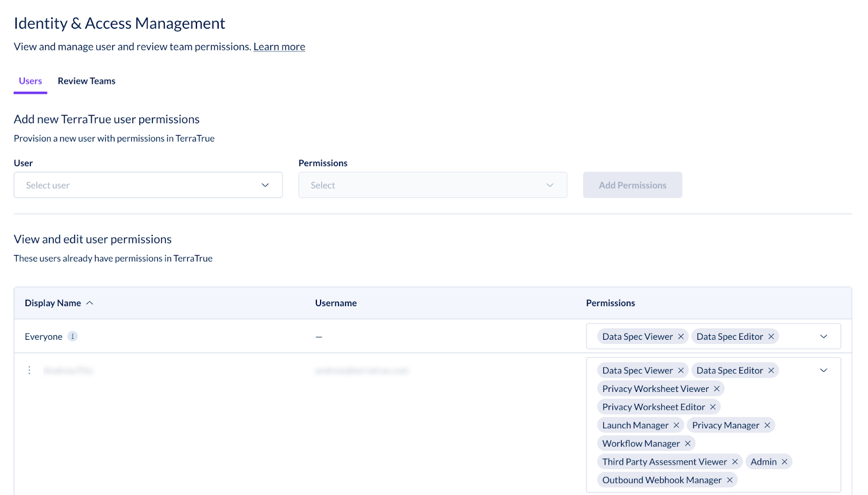Remove Data Spec Viewer tag from Everyone row

(681, 337)
